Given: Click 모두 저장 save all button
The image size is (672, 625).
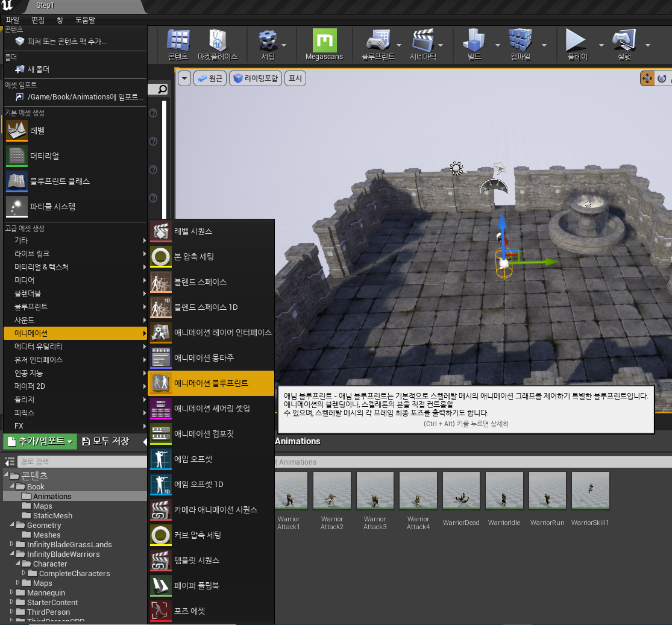Looking at the screenshot, I should click(105, 442).
